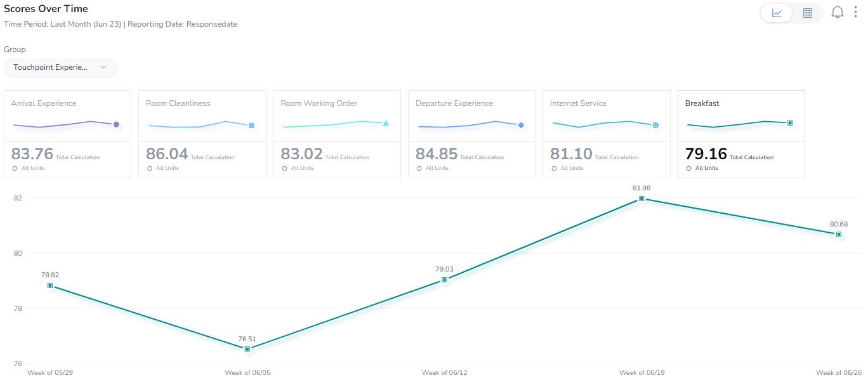Screen dimensions: 868x380
Task: Open the Touchpoint Experience group dropdown
Action: (61, 67)
